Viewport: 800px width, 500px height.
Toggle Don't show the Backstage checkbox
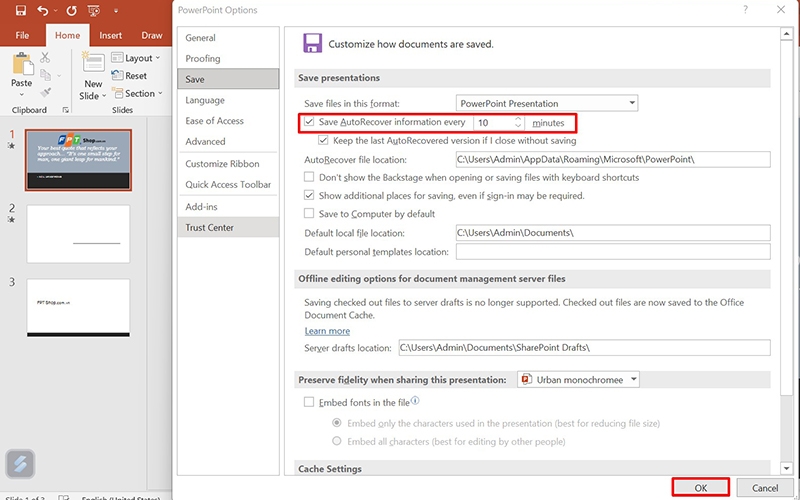pos(309,177)
